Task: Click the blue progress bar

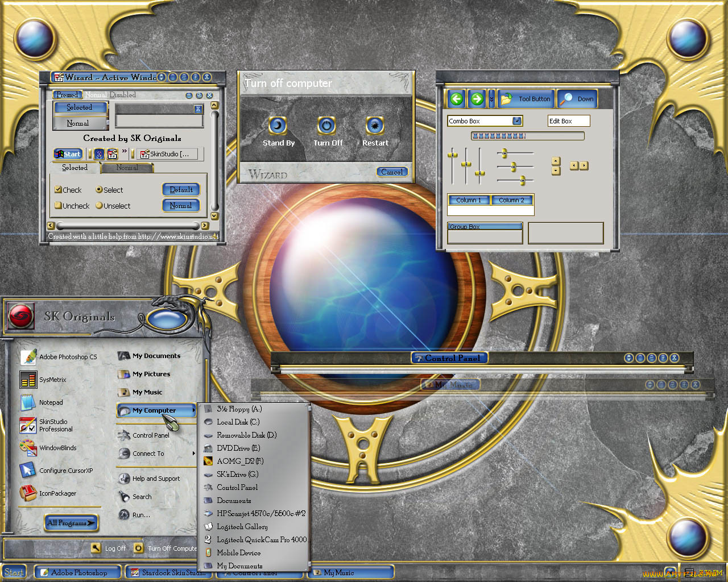Action: 527,136
